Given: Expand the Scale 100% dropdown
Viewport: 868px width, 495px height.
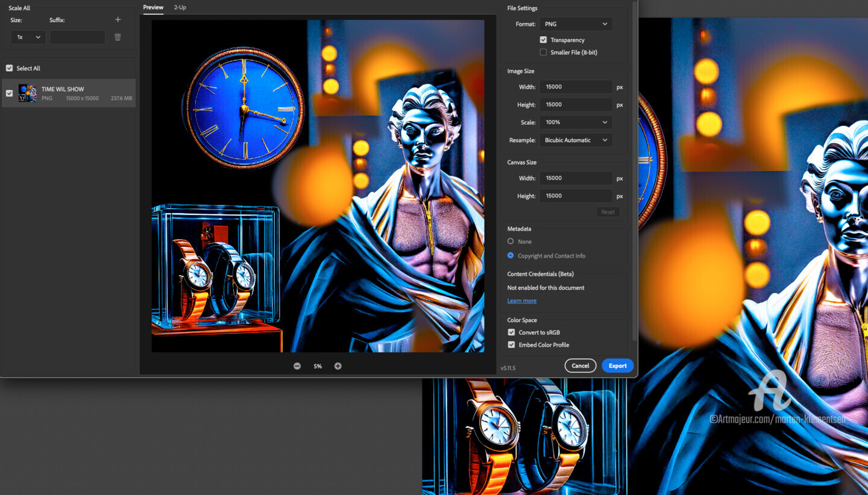Looking at the screenshot, I should (576, 122).
